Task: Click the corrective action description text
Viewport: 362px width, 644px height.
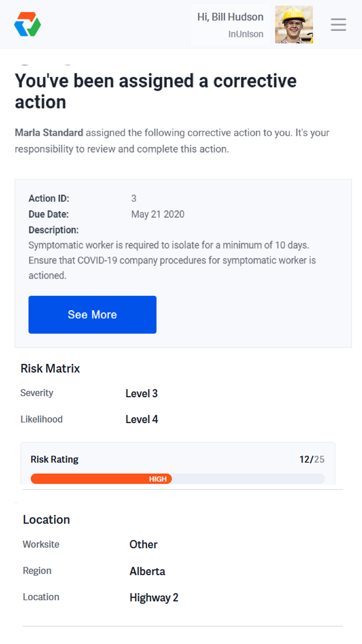Action: [x=172, y=260]
